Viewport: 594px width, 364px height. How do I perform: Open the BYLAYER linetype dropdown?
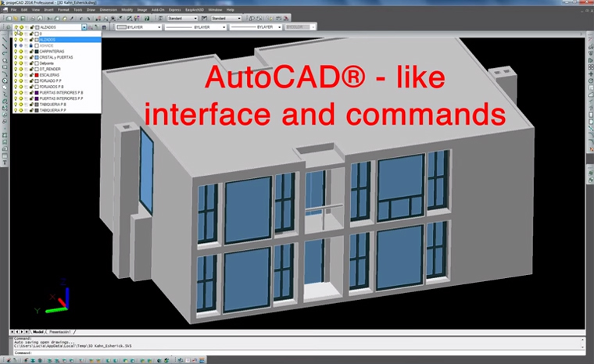pyautogui.click(x=224, y=27)
